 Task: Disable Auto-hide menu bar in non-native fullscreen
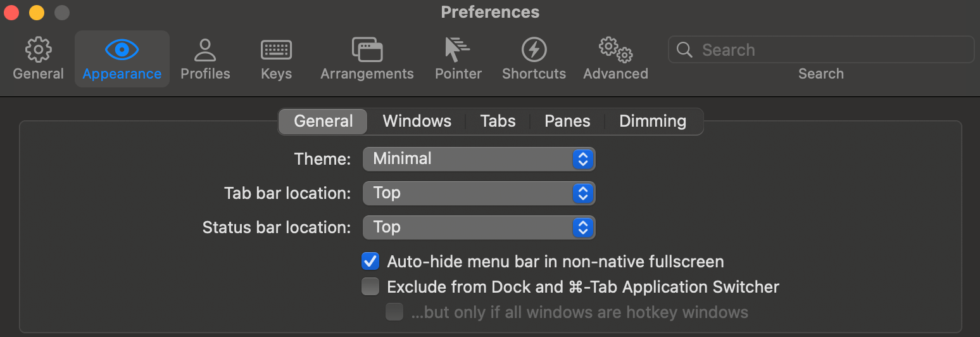click(370, 261)
